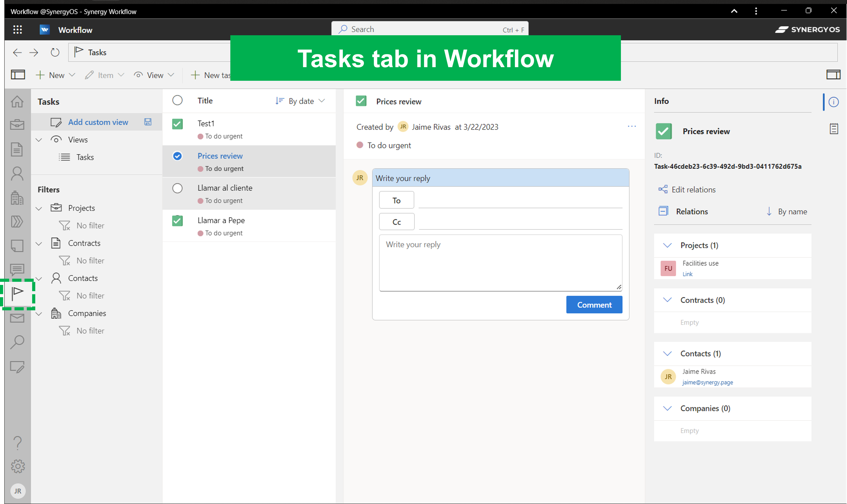
Task: Open Companies building icon in sidebar
Action: click(x=17, y=198)
